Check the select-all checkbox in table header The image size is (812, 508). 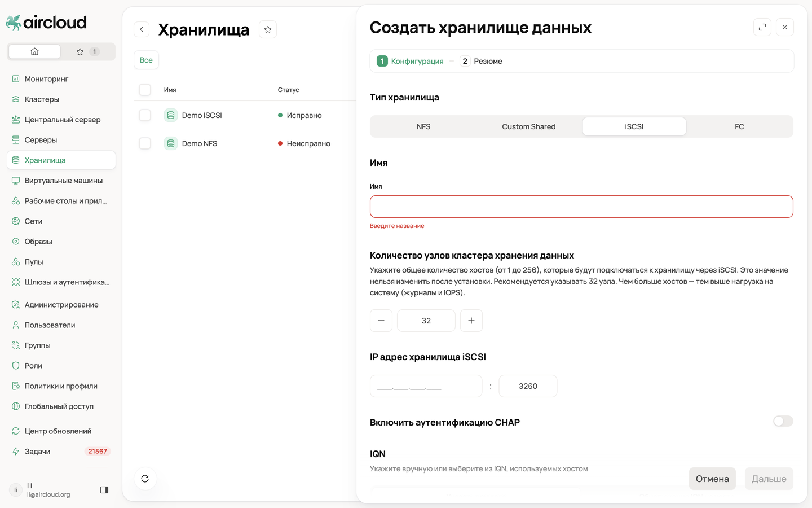145,90
